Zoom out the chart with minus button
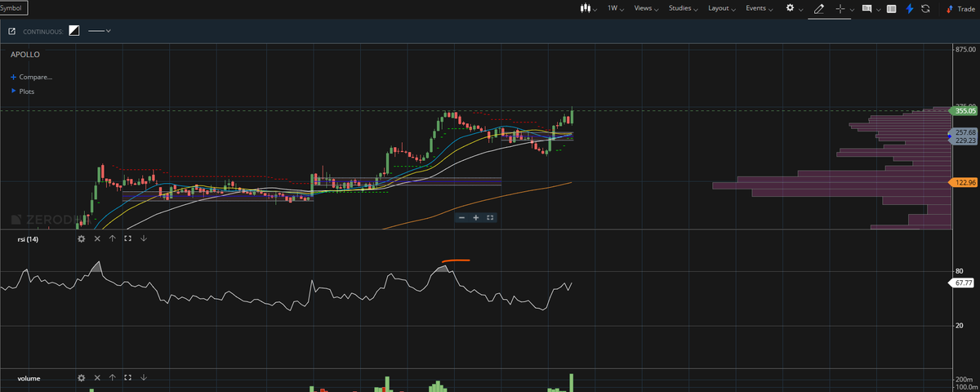 pos(461,217)
